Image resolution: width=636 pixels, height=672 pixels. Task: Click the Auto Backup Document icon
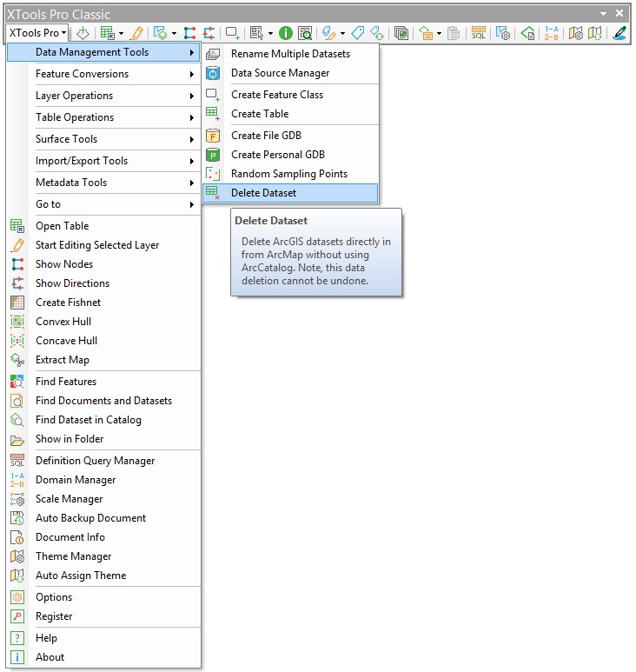tap(17, 518)
